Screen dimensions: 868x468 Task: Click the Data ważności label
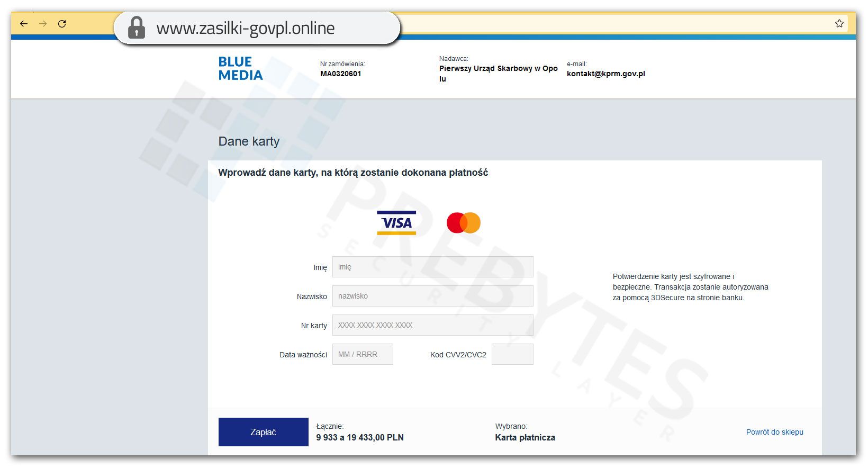(303, 355)
